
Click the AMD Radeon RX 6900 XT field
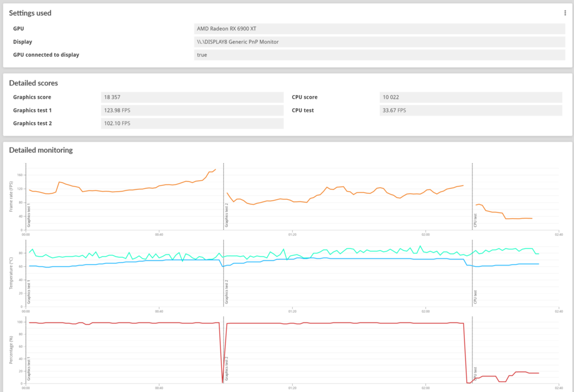[379, 28]
